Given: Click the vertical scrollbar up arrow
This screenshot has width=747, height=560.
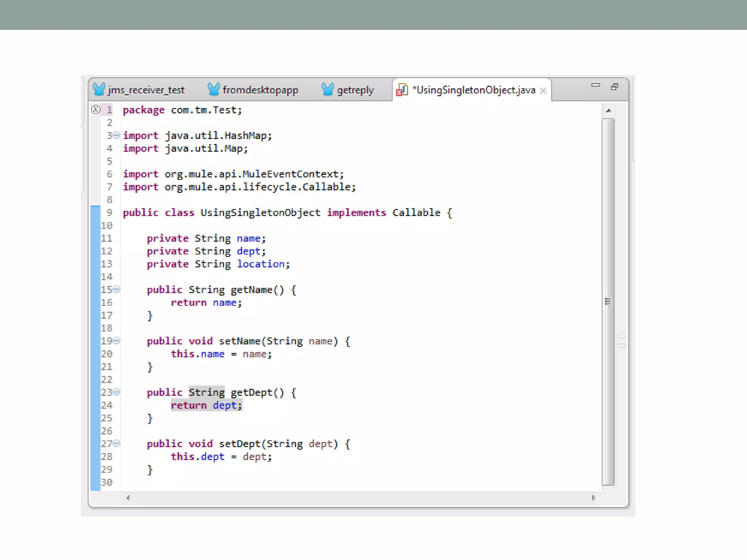Looking at the screenshot, I should coord(608,110).
